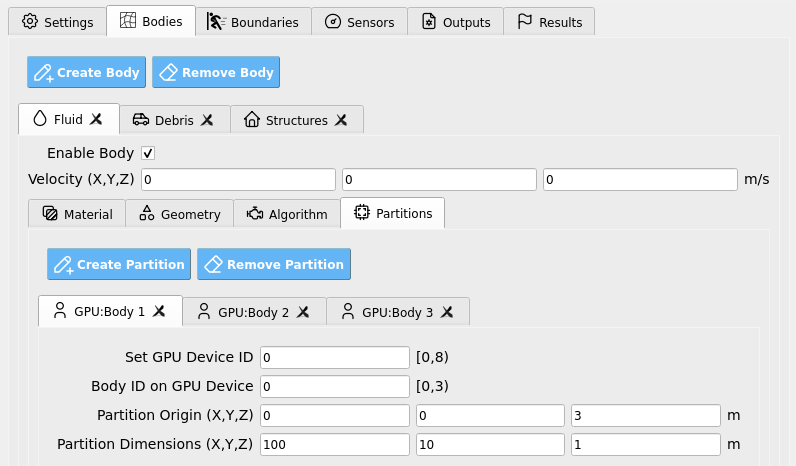Close the Structures tab with its X
The image size is (796, 466).
click(341, 120)
